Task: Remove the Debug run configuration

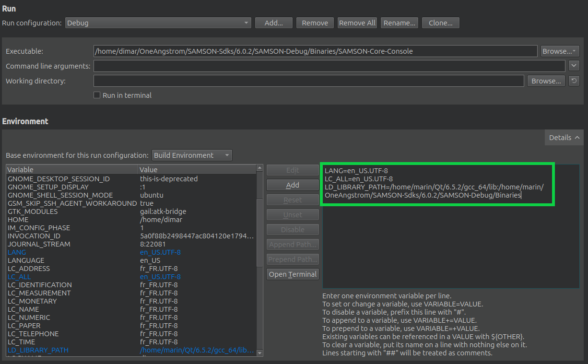Action: (315, 23)
